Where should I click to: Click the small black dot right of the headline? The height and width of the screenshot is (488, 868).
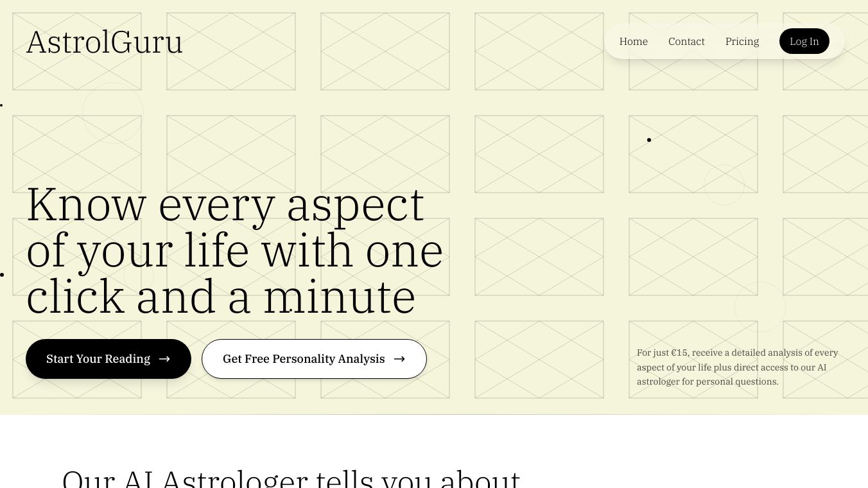649,140
